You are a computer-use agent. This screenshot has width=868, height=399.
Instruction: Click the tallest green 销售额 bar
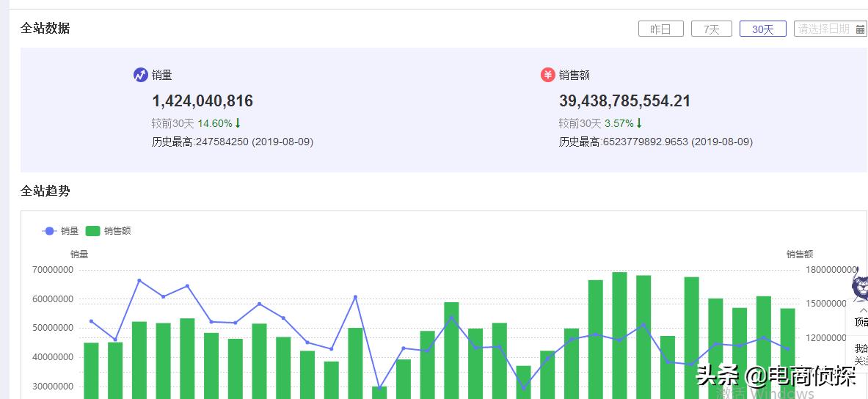(x=620, y=330)
